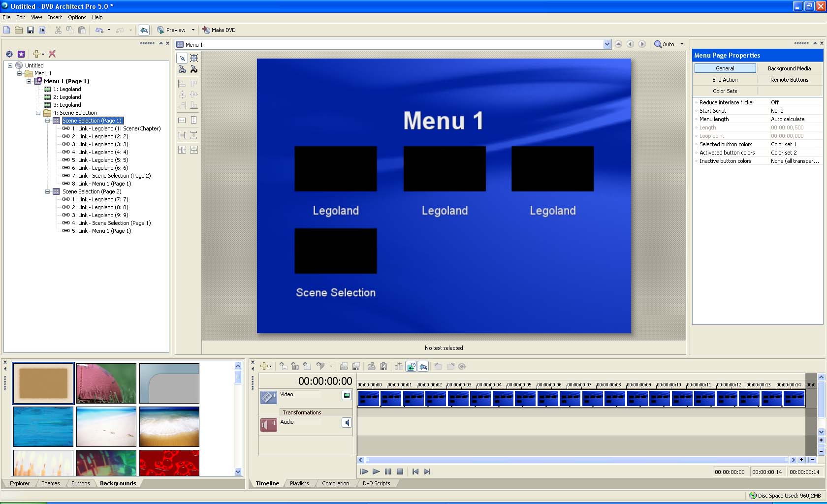
Task: Click the purple star icon in project panel
Action: [x=21, y=54]
